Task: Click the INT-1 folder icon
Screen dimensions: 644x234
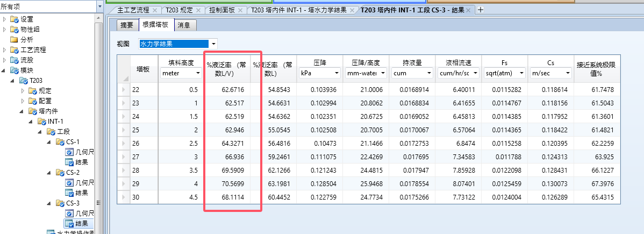Action: [x=41, y=122]
